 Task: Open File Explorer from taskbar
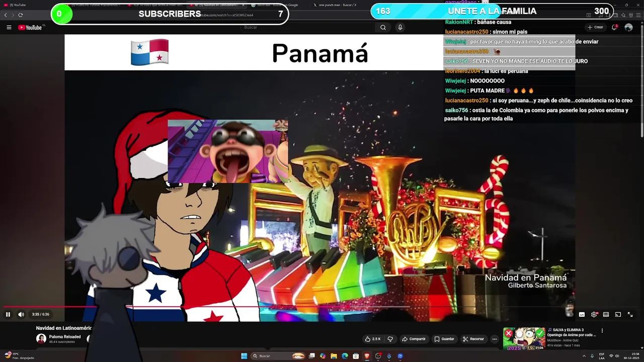[x=334, y=356]
